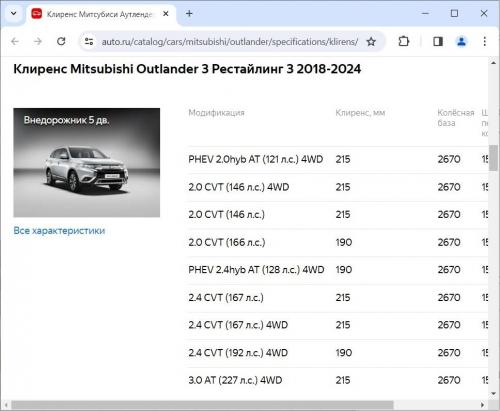Go back using the back arrow

(15, 41)
